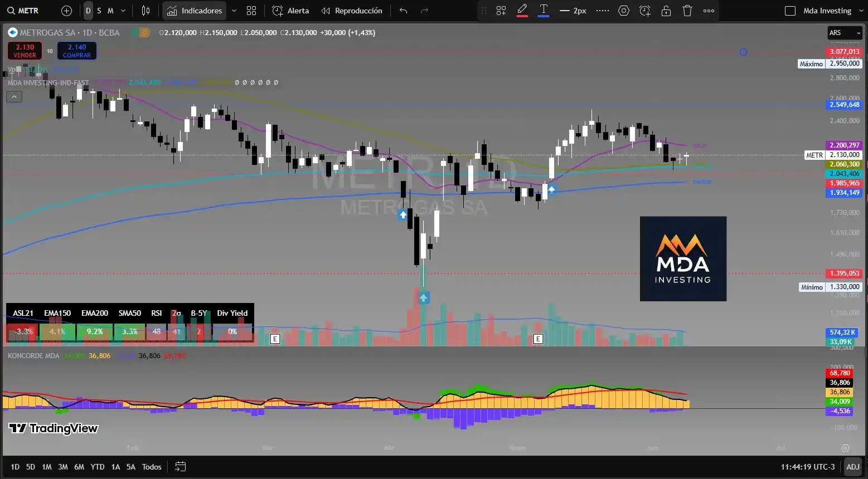Select the MDA INVESTING-IND-FAST indicator label
Screen dimensions: 868x479
[48, 82]
